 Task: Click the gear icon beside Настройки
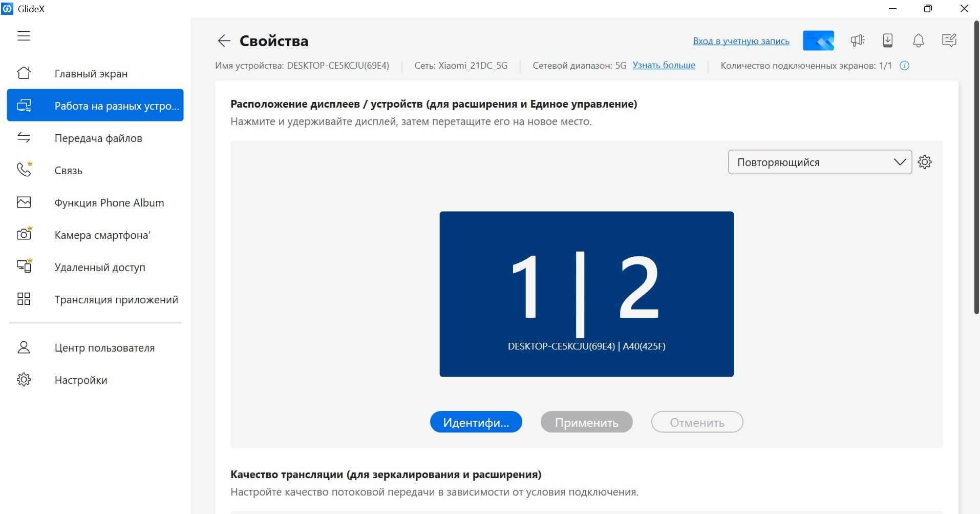[24, 380]
